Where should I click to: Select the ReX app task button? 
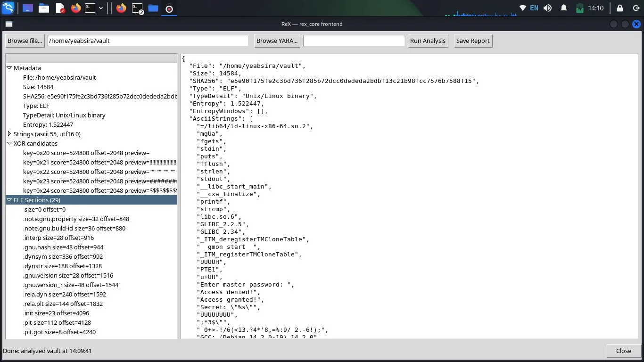pyautogui.click(x=169, y=8)
